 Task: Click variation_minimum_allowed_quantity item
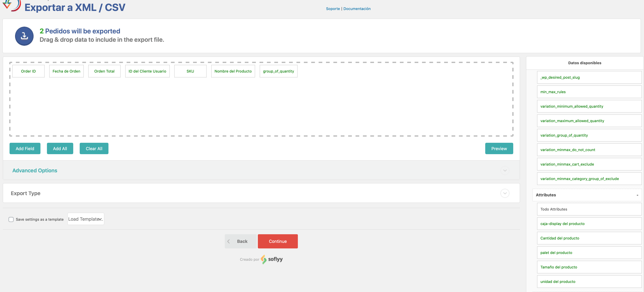pos(589,106)
